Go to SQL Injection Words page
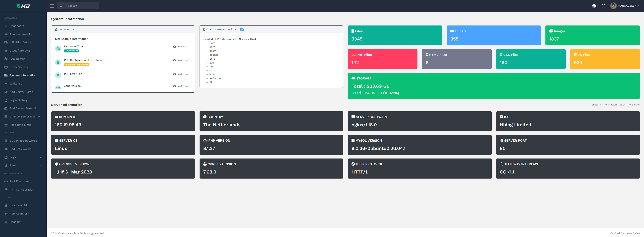644x237 pixels. pyautogui.click(x=23, y=141)
